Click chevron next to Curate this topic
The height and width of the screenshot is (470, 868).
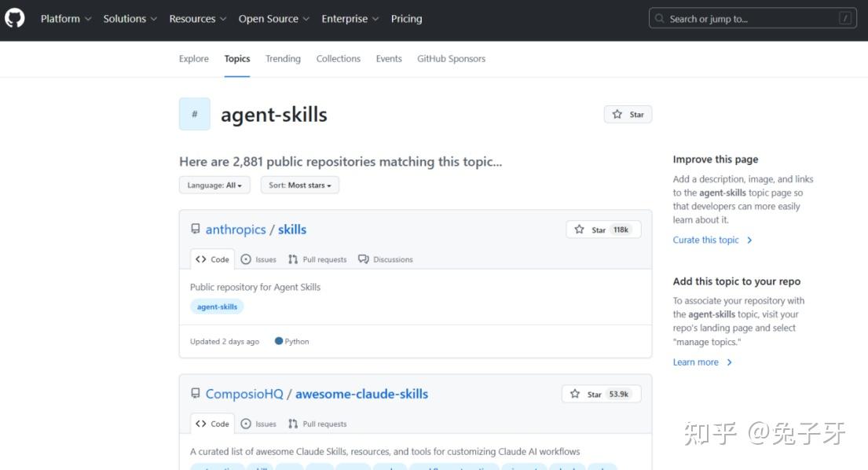pyautogui.click(x=749, y=241)
